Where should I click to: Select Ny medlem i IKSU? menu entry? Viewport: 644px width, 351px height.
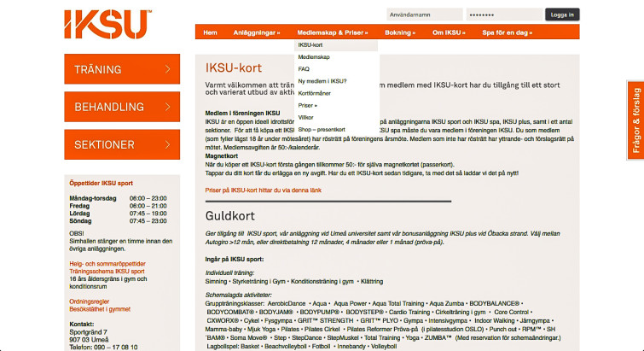pos(336,81)
